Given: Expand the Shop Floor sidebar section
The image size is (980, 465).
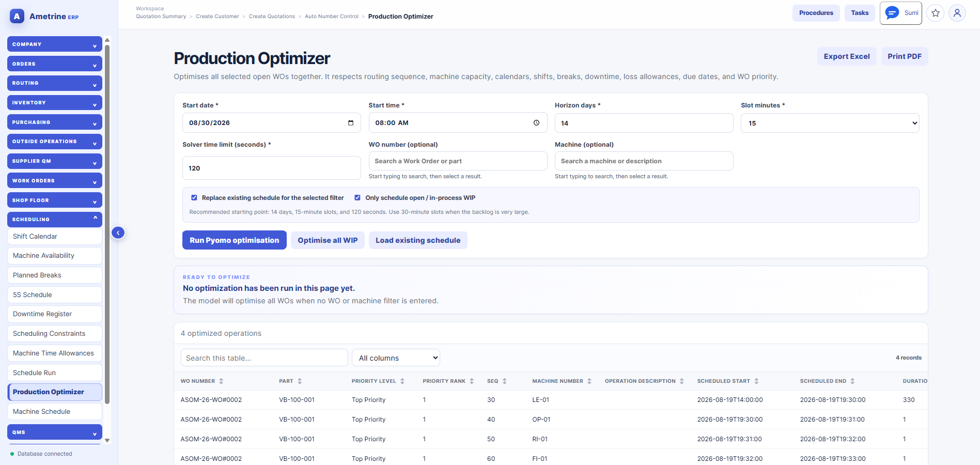Looking at the screenshot, I should click(x=55, y=200).
